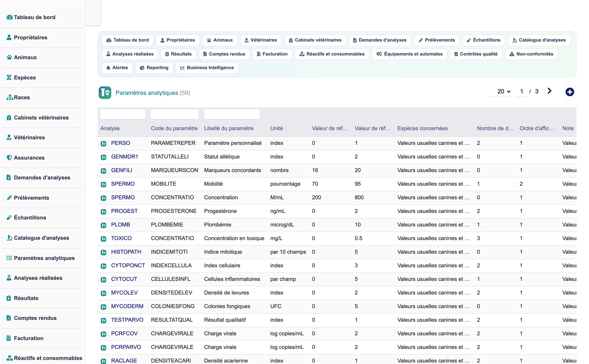Select the Contrôles qualité chip
Viewport: 589px width, 364px height.
(x=476, y=54)
